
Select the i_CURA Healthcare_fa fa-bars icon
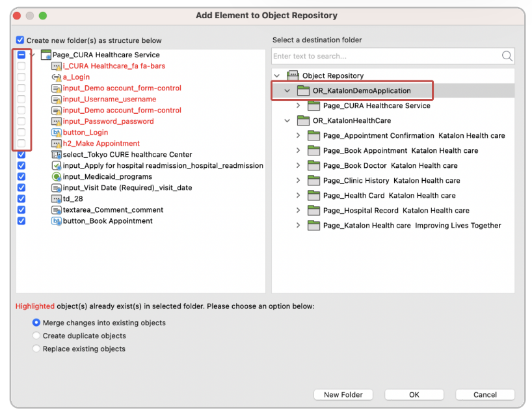[x=57, y=66]
